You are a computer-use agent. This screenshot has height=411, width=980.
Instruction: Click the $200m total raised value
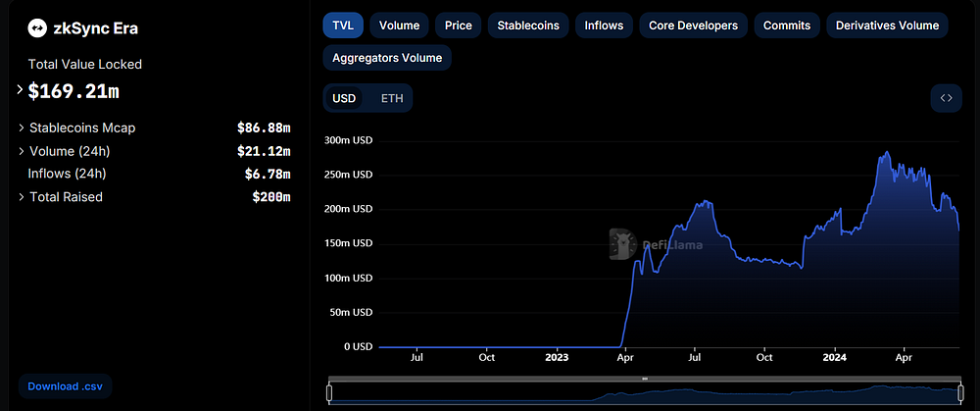point(271,197)
